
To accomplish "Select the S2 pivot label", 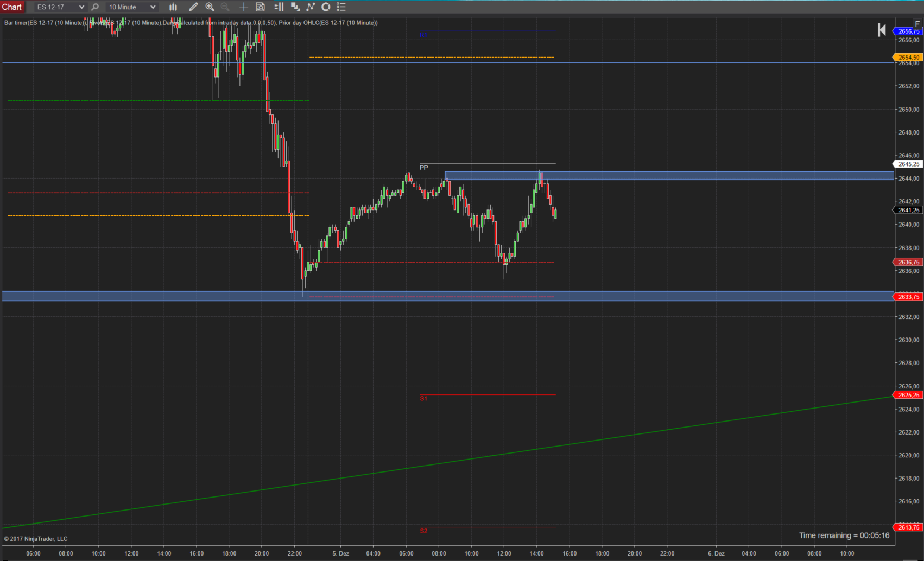I will (x=423, y=531).
